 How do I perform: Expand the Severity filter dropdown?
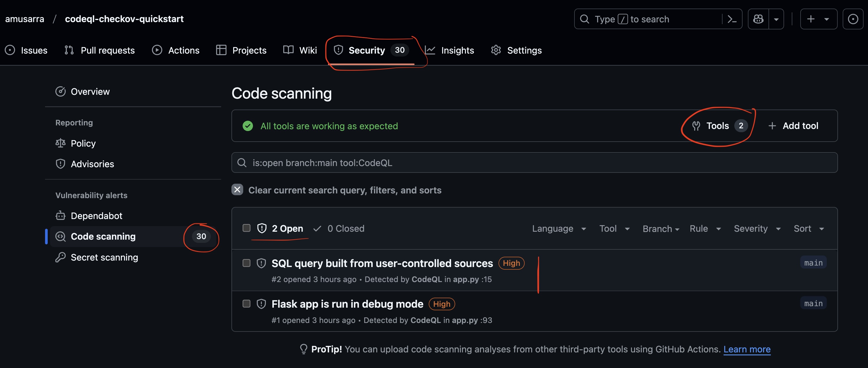tap(758, 228)
